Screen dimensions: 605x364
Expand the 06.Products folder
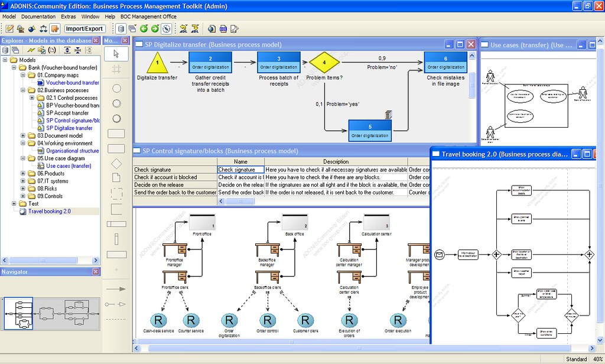(x=23, y=173)
